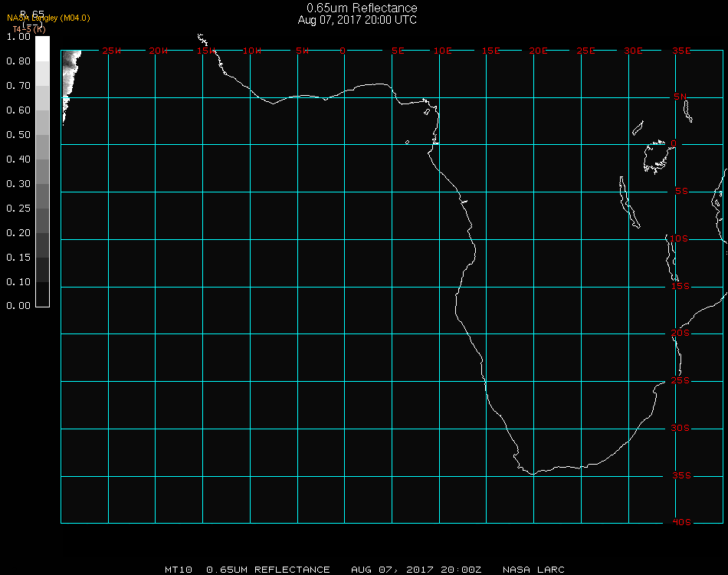Click the 15W longitude label
This screenshot has height=575, width=728.
206,51
